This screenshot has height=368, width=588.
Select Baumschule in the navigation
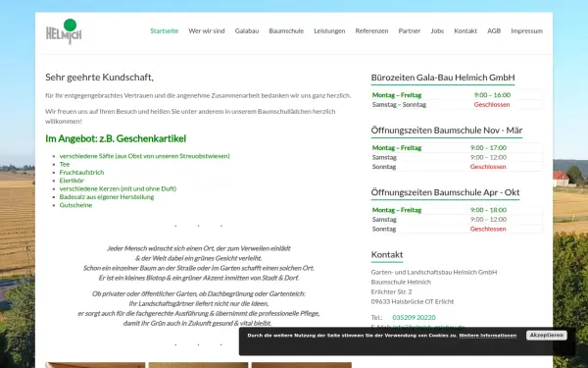pos(286,30)
